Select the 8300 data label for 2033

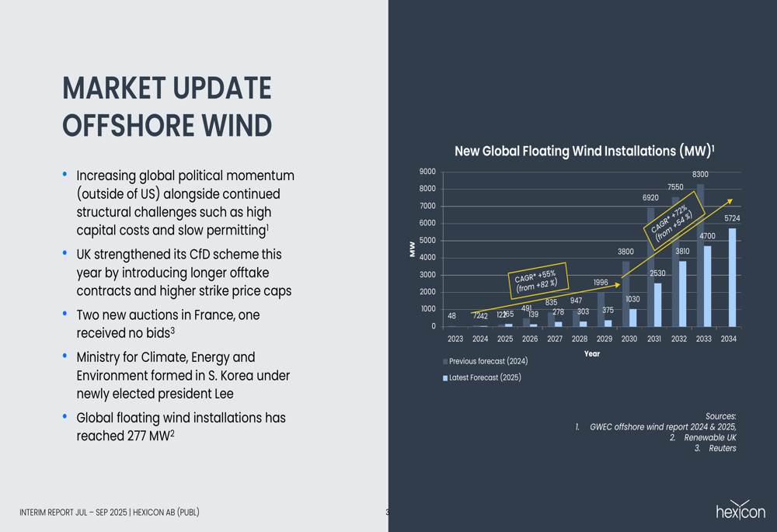700,175
